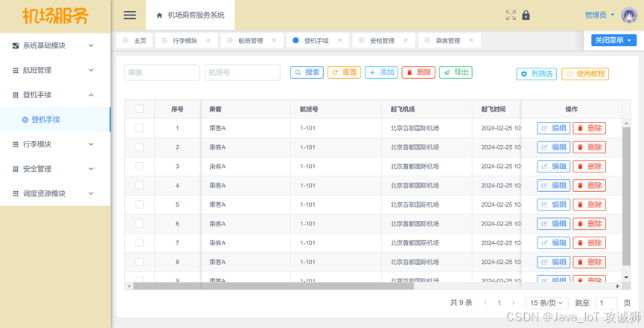Viewport: 644px width, 328px height.
Task: Focus the 乘客 search input field
Action: coord(162,73)
